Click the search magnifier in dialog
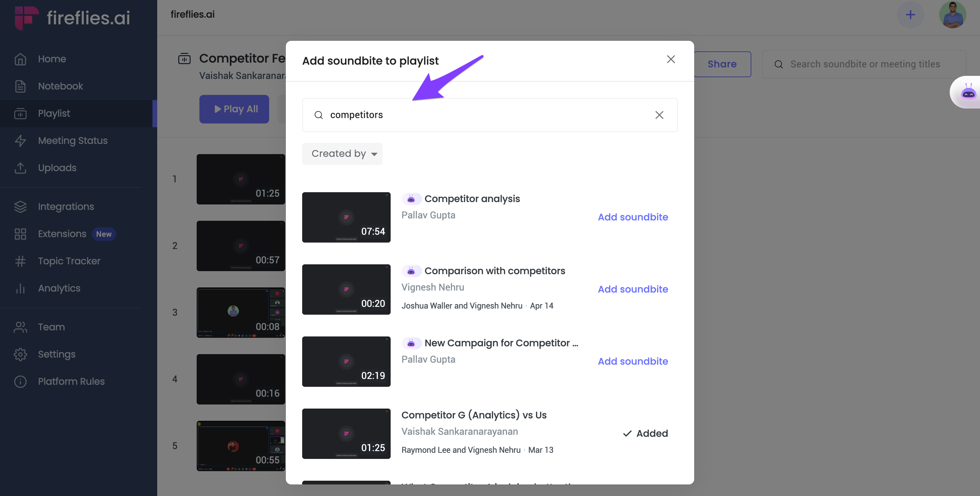 (318, 115)
